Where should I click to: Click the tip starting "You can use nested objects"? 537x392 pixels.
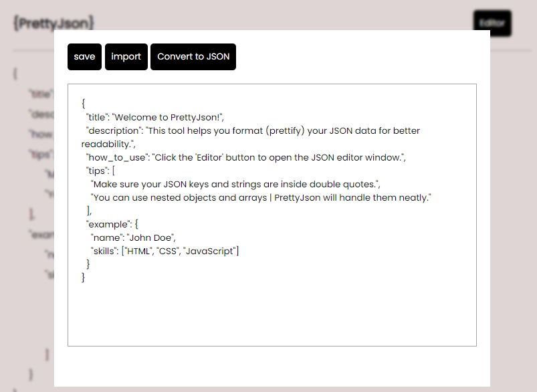261,197
